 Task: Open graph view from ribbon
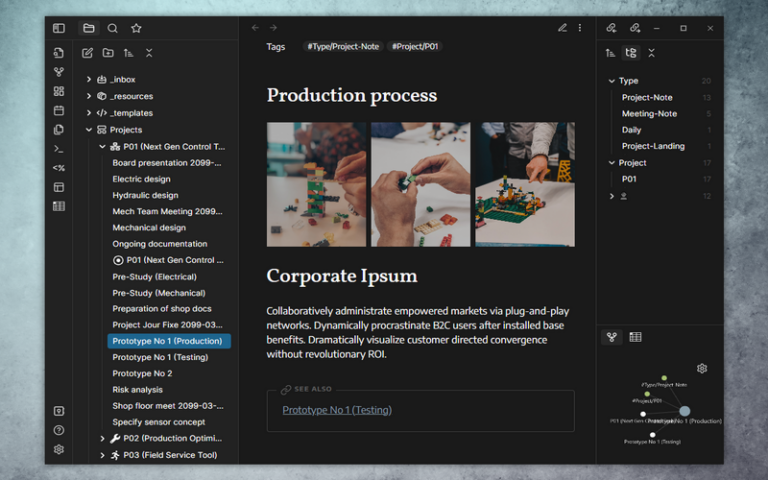coord(59,72)
